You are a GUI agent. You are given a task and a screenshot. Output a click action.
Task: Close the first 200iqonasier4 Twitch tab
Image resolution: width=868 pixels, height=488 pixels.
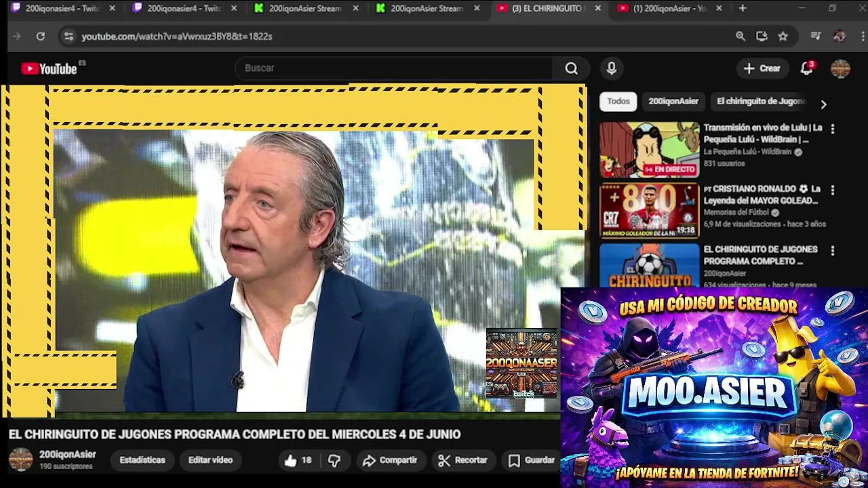coord(112,8)
